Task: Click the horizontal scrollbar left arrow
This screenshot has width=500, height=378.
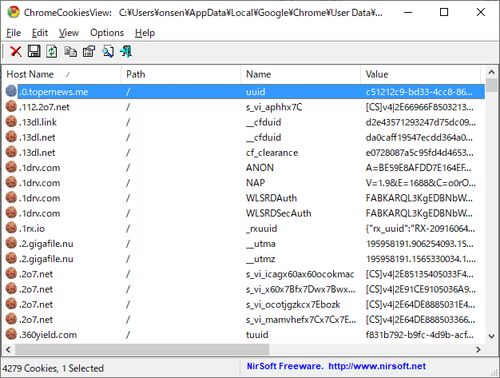Action: point(8,349)
